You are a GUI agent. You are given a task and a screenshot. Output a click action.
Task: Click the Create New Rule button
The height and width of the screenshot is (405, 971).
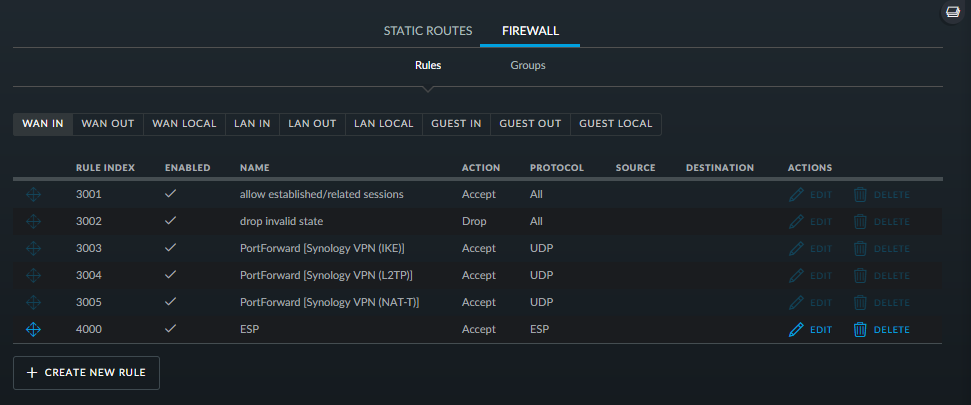(x=86, y=373)
